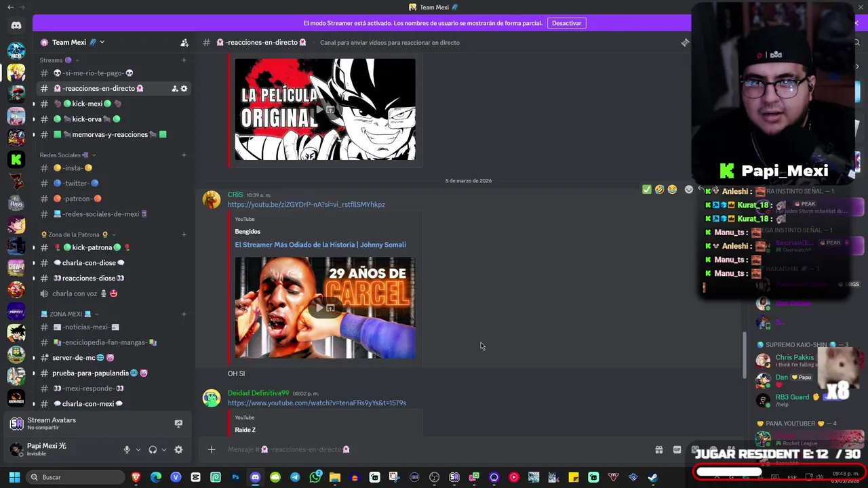Click the Windows Start button
The width and height of the screenshot is (868, 488).
tap(14, 477)
